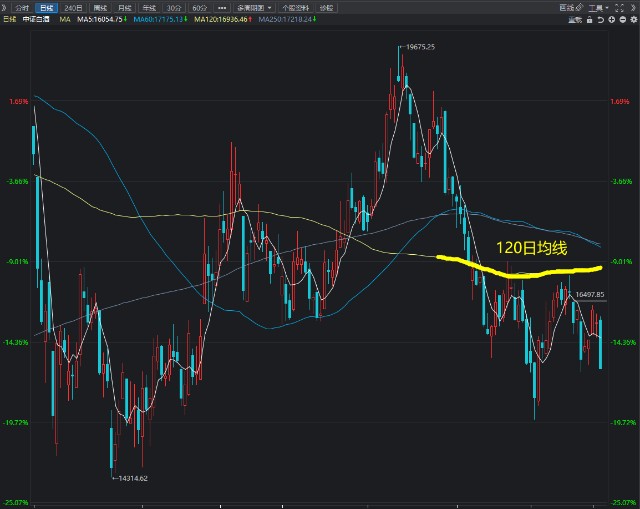Screen dimensions: 640x509
Task: Click the double-chevron icon at top left
Action: [5, 7]
